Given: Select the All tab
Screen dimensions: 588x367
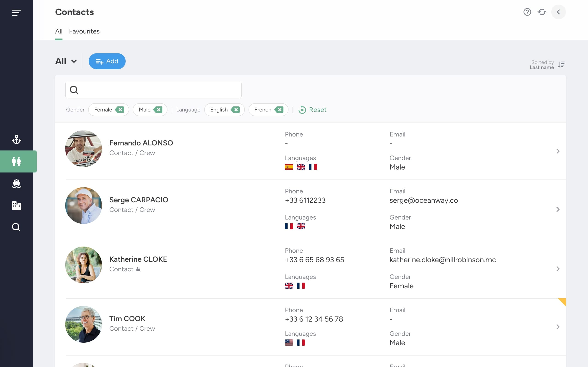Looking at the screenshot, I should (59, 31).
